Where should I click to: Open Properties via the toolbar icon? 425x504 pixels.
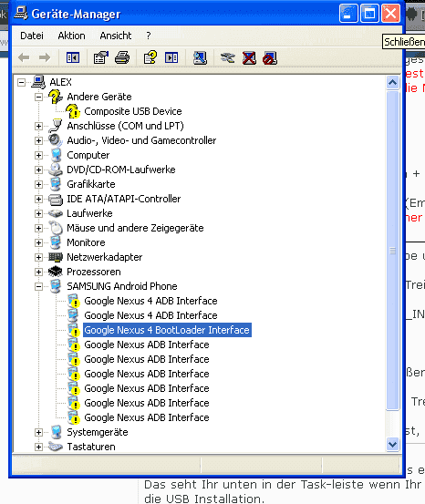101,57
